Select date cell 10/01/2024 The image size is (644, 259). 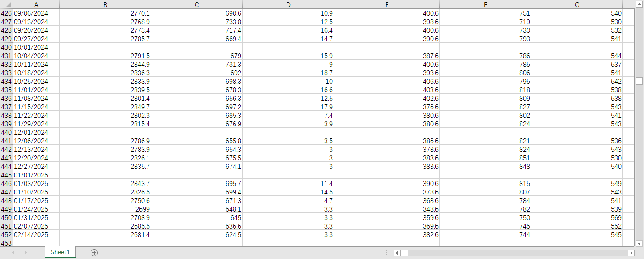[x=36, y=47]
